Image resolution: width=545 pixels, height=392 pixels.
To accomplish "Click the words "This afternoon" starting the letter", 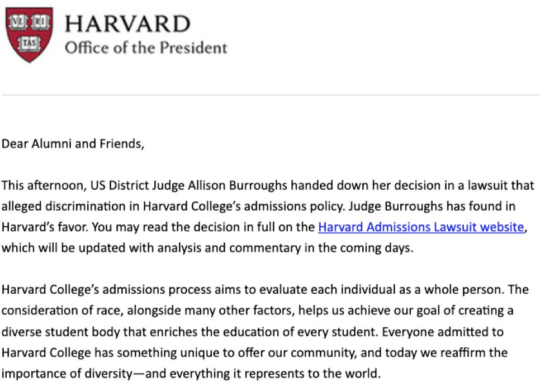I will 38,185.
